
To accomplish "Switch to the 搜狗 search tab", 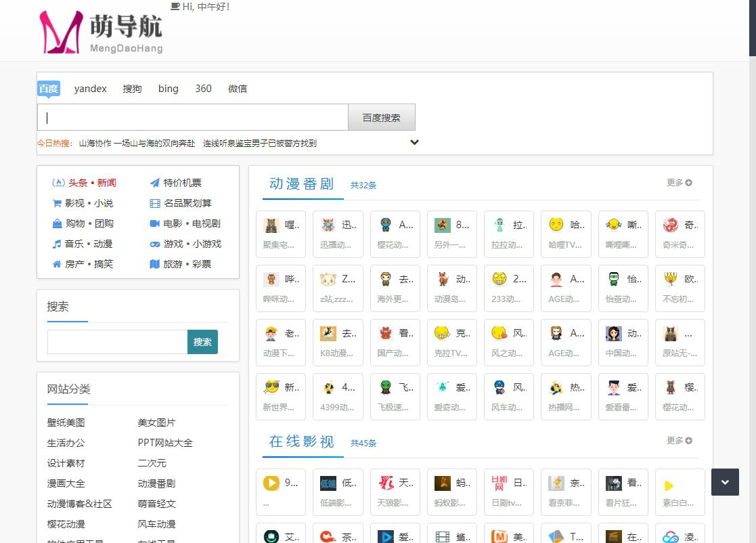I will point(132,89).
